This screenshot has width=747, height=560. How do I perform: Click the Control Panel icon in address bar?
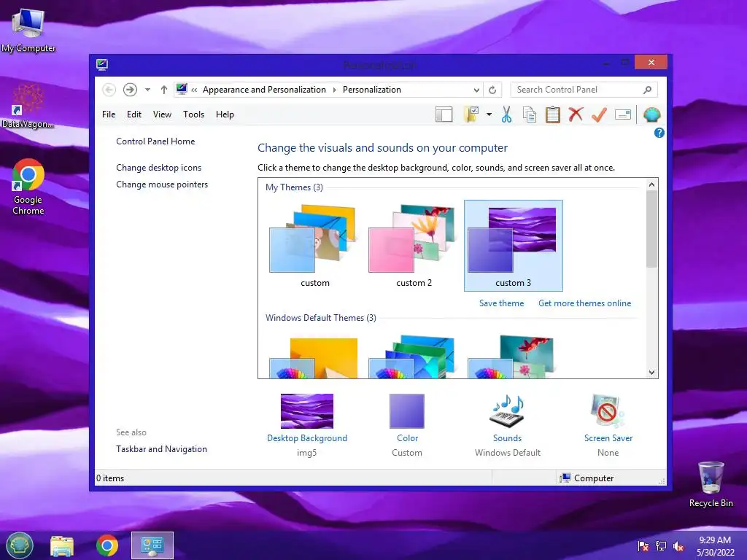[182, 89]
